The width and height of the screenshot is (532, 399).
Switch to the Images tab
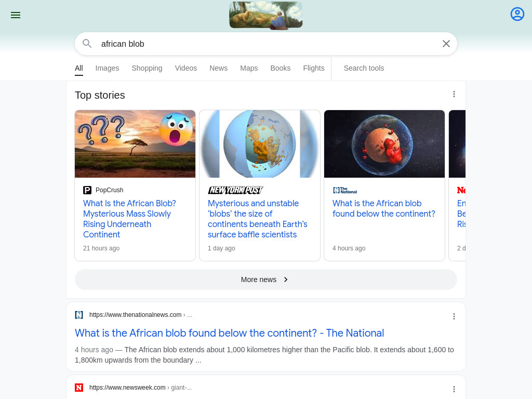tap(107, 68)
